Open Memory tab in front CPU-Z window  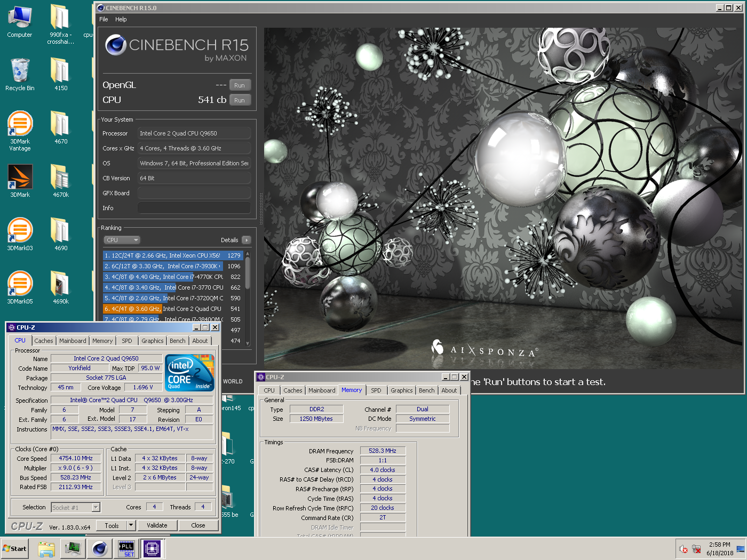102,341
